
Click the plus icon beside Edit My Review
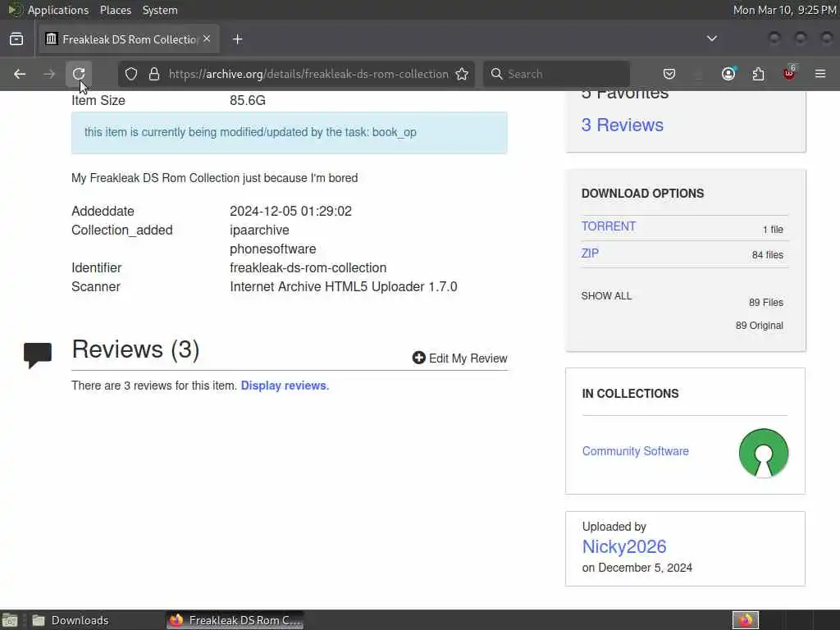click(x=419, y=358)
